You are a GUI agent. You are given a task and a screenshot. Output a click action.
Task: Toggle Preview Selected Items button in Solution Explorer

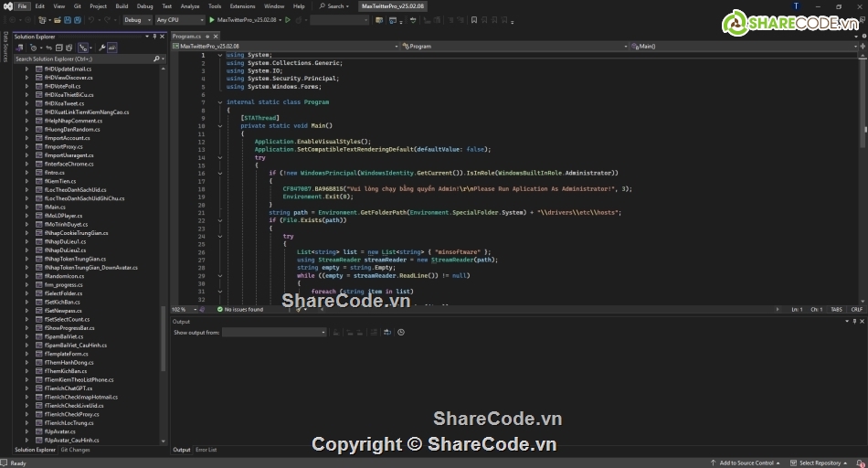111,48
